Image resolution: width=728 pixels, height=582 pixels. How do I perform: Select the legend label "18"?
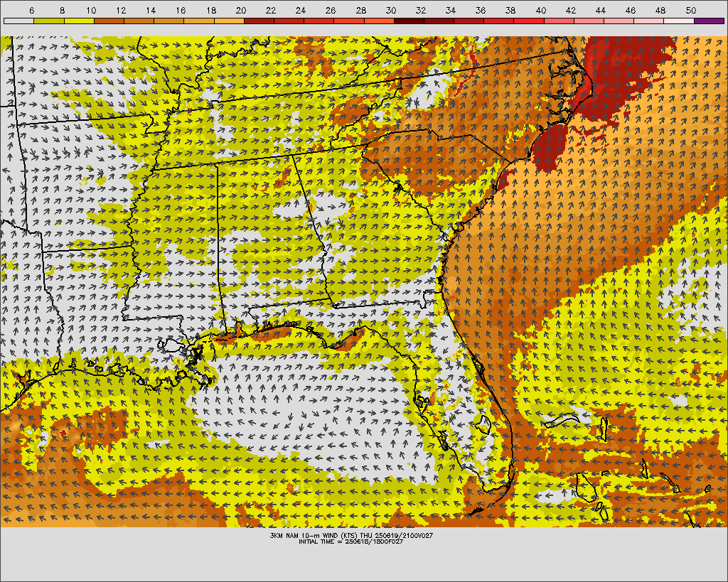[211, 10]
